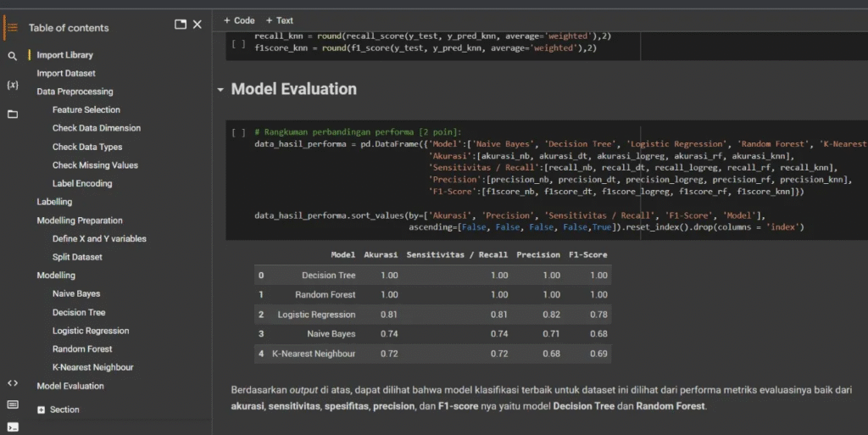Image resolution: width=868 pixels, height=435 pixels.
Task: Run the recall_knn code cell
Action: 238,43
